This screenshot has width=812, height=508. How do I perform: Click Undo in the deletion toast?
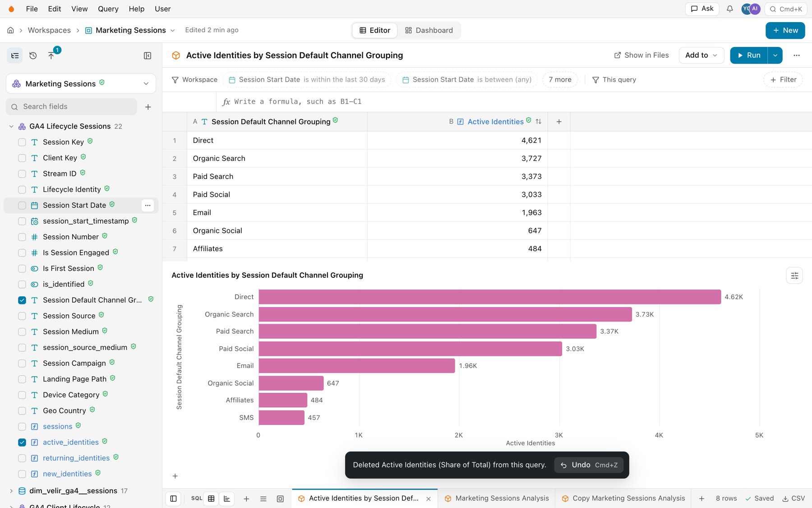click(589, 465)
